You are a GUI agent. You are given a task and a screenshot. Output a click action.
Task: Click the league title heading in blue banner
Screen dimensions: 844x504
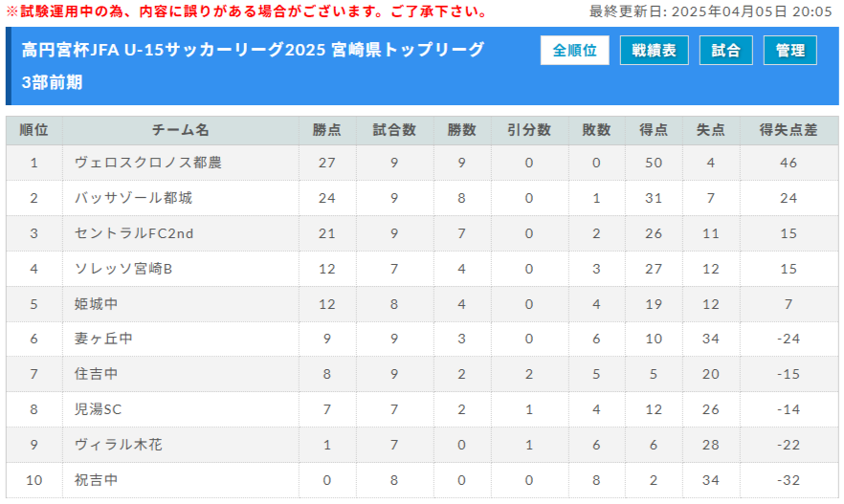(x=253, y=51)
